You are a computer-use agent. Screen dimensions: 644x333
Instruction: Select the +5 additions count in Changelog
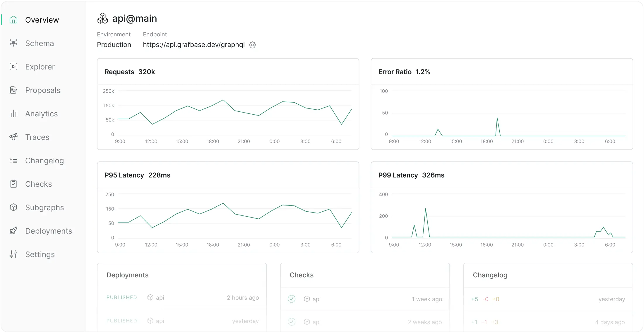[474, 299]
